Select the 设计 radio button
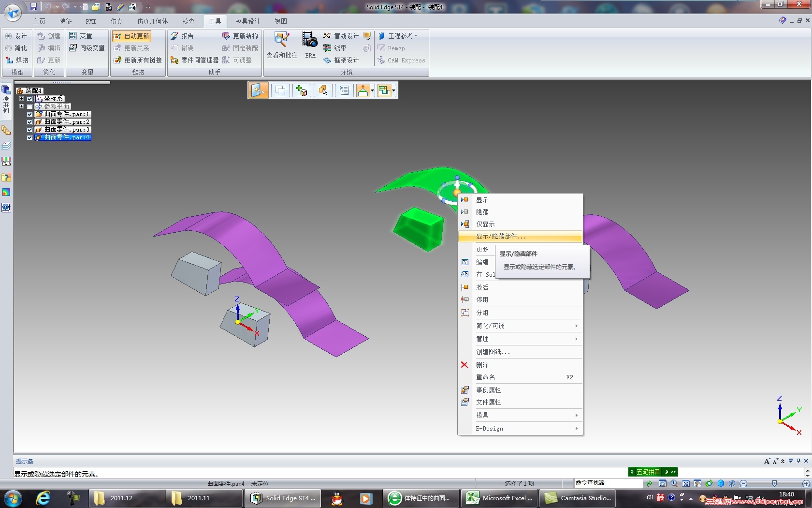 9,36
